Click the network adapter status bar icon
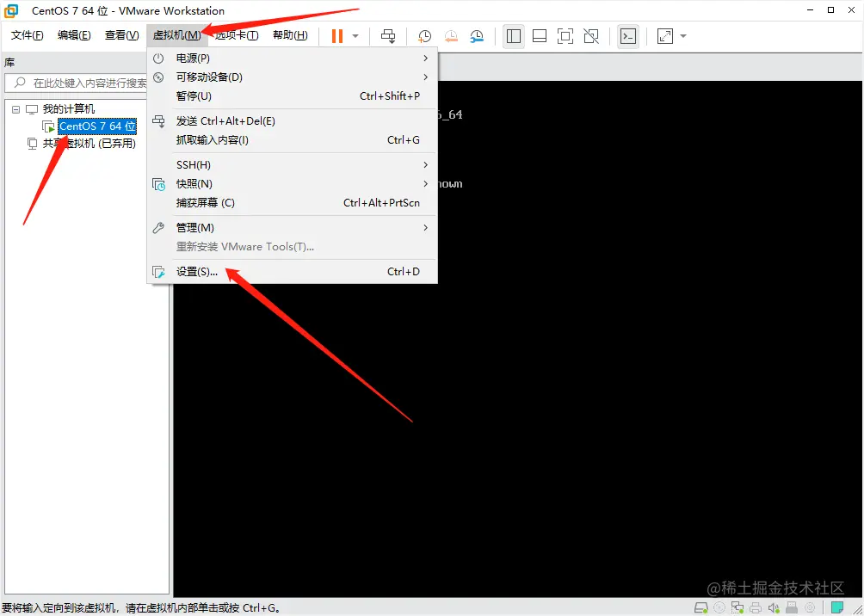Screen dimensions: 864x616 click(737, 607)
